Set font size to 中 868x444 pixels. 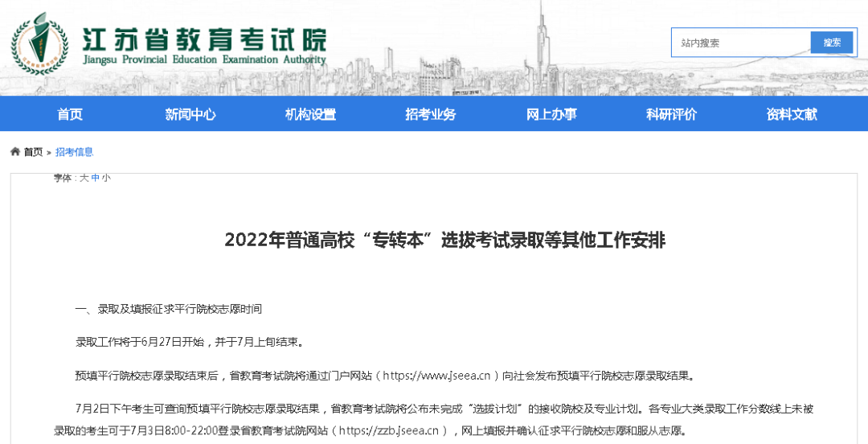point(95,178)
